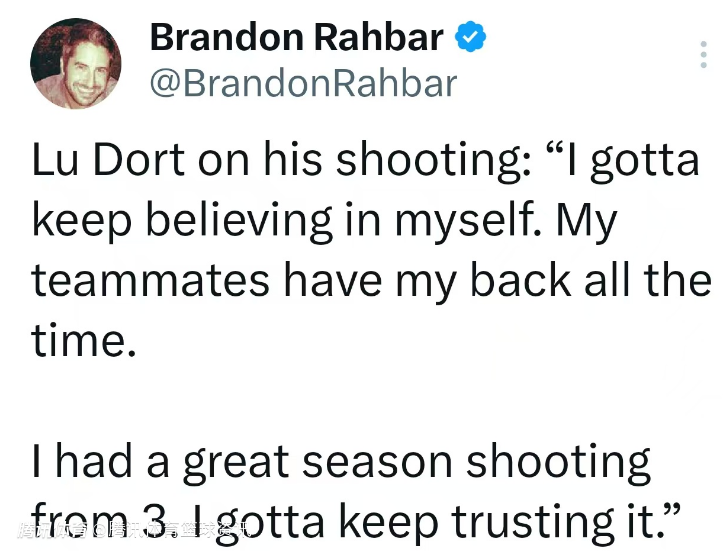Image resolution: width=726 pixels, height=554 pixels.
Task: Click the word "all" before "the"
Action: click(607, 280)
